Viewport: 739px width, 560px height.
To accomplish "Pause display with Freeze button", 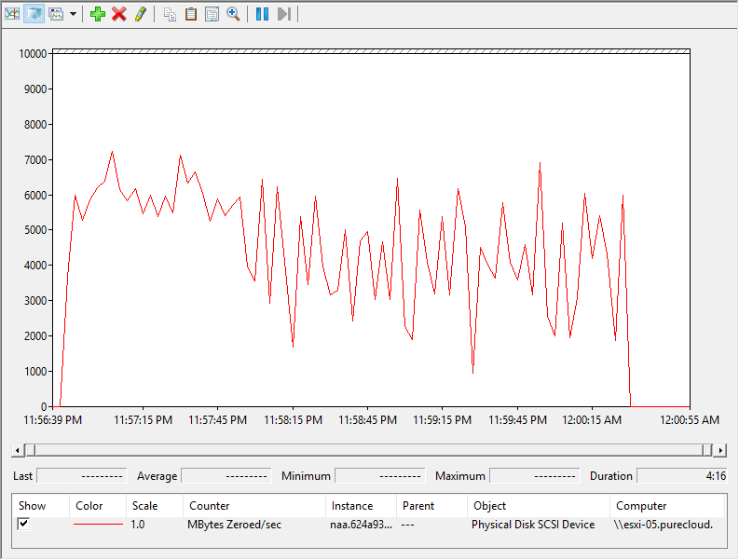I will click(x=263, y=14).
